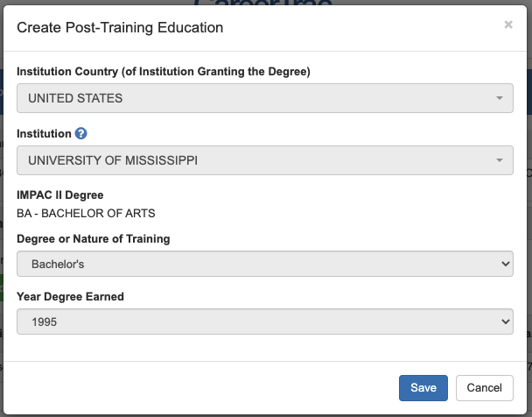Click the chevron on the 1995 year select
The height and width of the screenshot is (417, 532).
pos(504,322)
